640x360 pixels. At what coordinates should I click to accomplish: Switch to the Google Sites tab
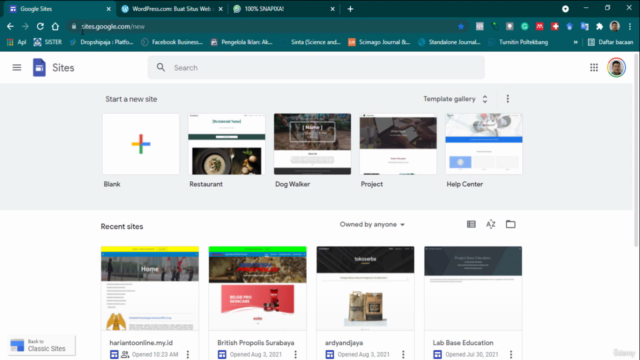60,9
